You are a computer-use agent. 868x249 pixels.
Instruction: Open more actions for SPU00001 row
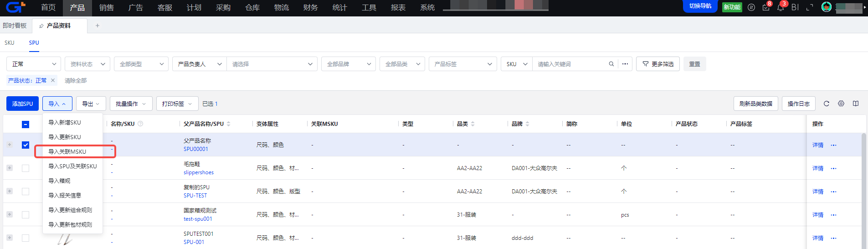pos(833,145)
